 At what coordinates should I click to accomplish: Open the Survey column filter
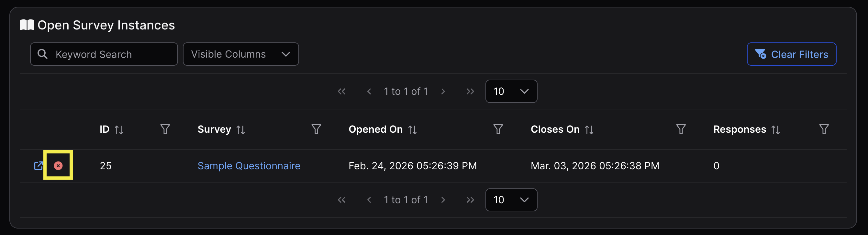click(316, 129)
